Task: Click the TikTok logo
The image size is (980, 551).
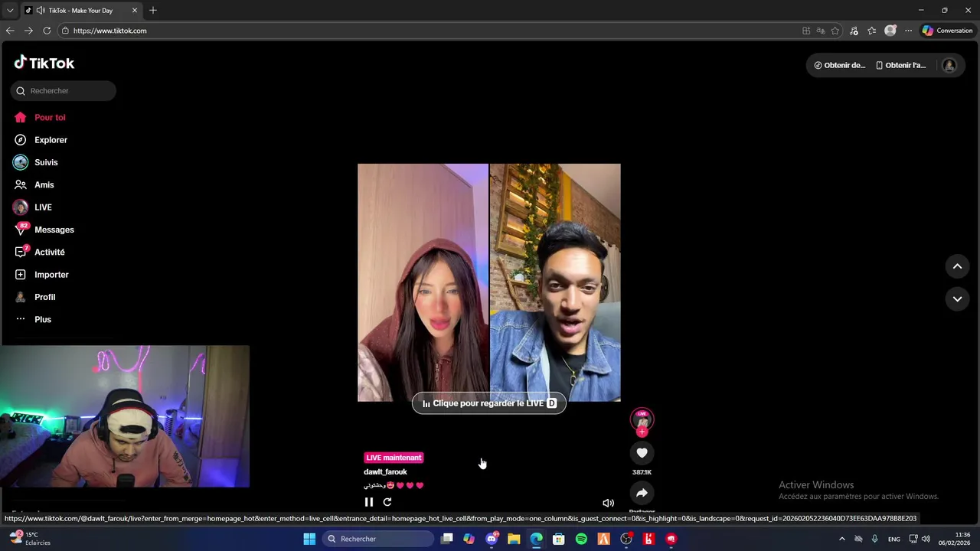Action: tap(44, 63)
